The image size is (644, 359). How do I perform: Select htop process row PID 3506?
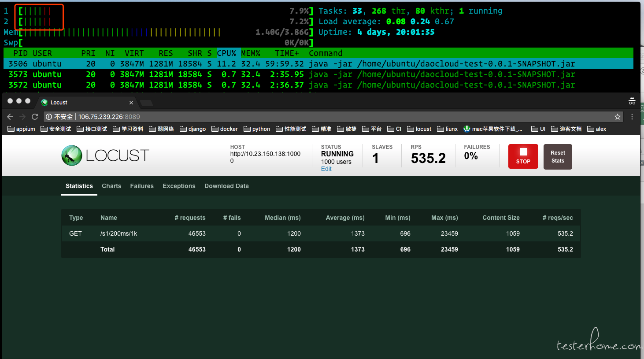[318, 64]
